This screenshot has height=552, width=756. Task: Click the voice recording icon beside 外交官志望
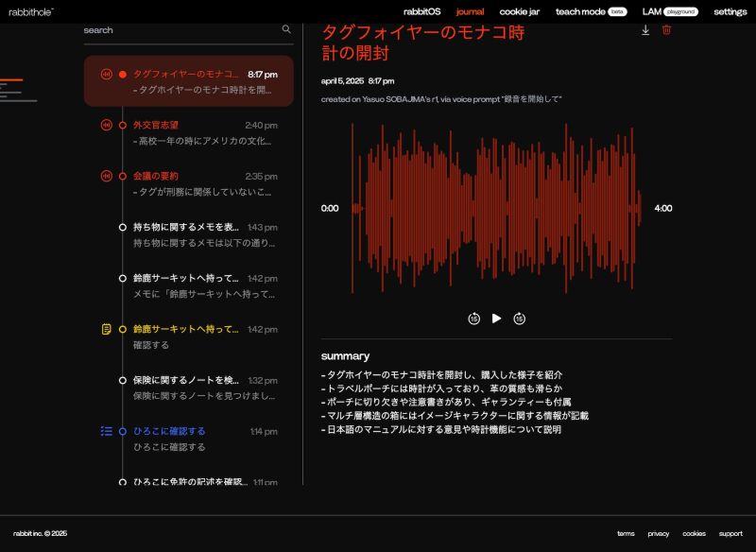[x=106, y=125]
